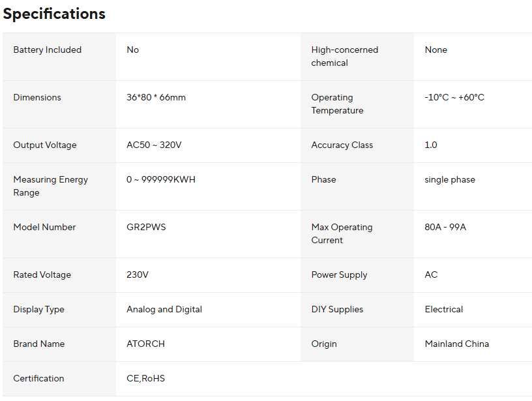Click the Measuring Energy Range label
This screenshot has height=401, width=532.
[50, 186]
